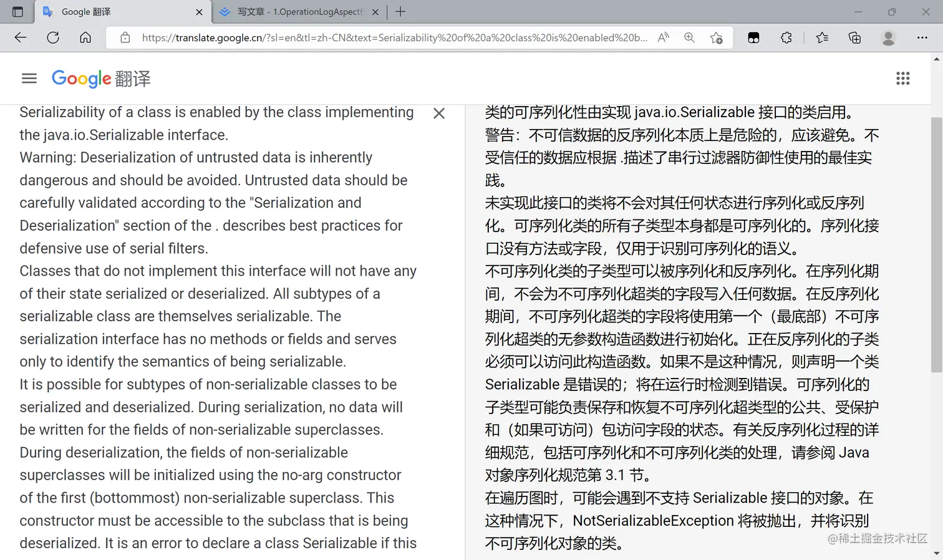The height and width of the screenshot is (560, 943).
Task: Click the line 'the java.io.Serializable interface.'
Action: [x=124, y=135]
